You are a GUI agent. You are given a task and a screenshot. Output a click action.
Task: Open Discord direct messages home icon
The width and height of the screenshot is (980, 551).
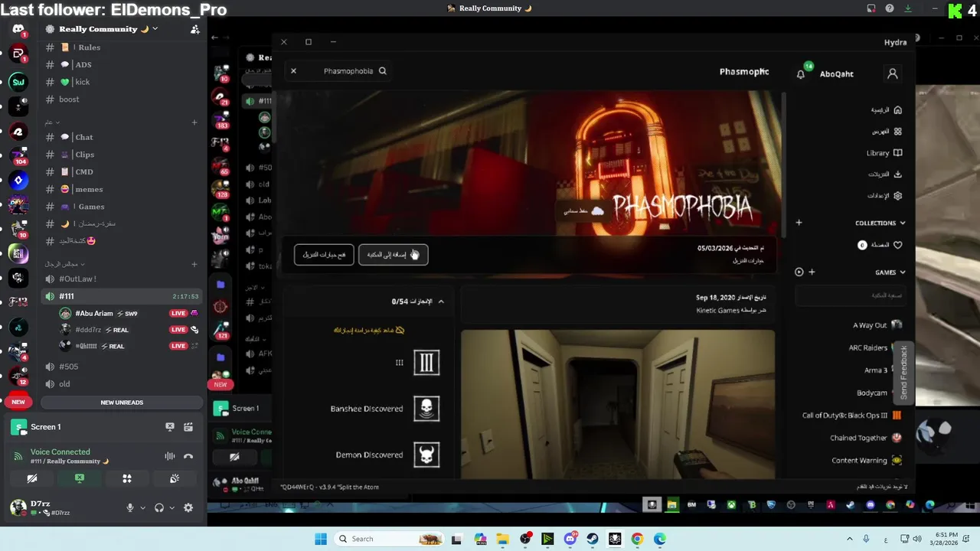[x=18, y=29]
